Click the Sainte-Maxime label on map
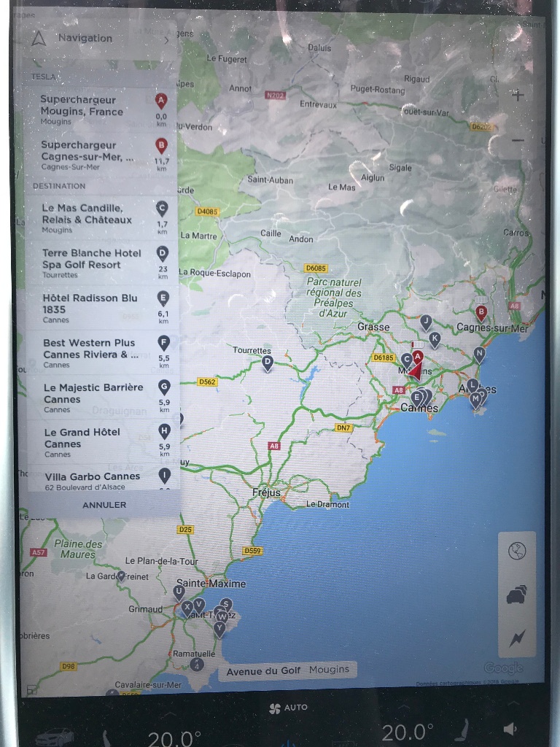This screenshot has width=560, height=747. pos(211,584)
